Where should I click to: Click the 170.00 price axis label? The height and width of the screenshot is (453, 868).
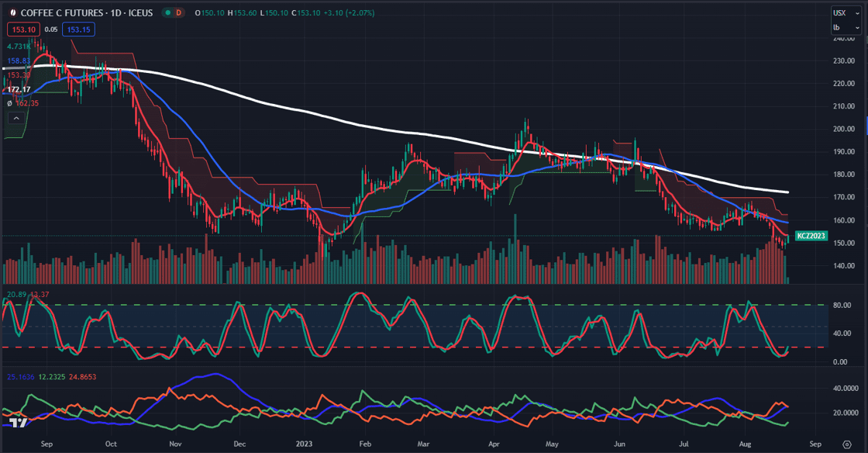(844, 197)
